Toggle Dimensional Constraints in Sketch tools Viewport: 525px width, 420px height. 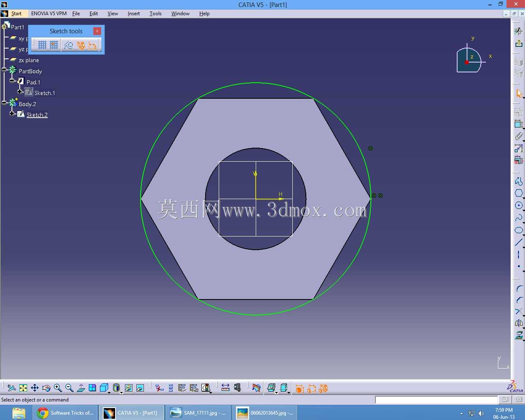coord(93,45)
